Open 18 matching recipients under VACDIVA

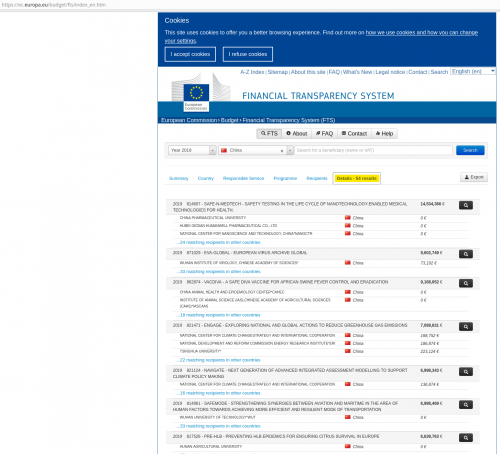pyautogui.click(x=218, y=315)
